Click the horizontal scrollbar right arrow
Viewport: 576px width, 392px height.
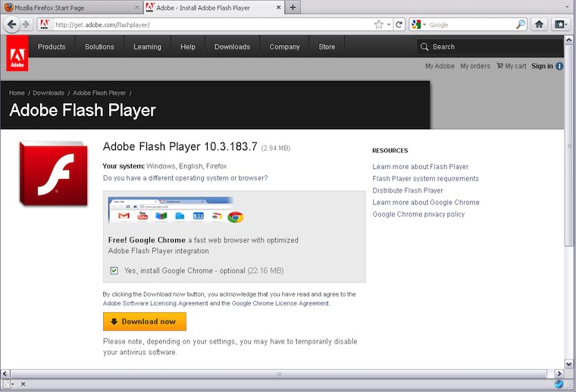coord(559,374)
